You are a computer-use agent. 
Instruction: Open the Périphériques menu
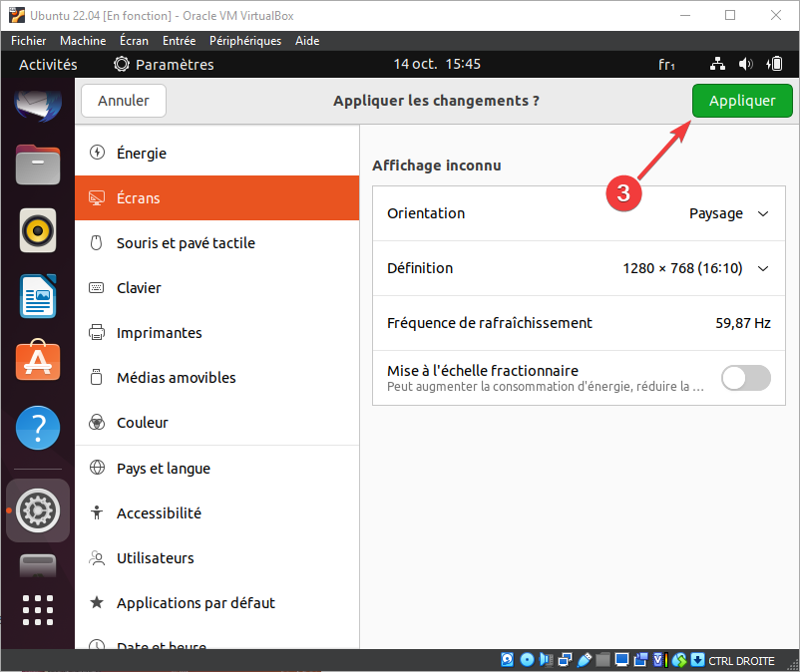click(245, 41)
